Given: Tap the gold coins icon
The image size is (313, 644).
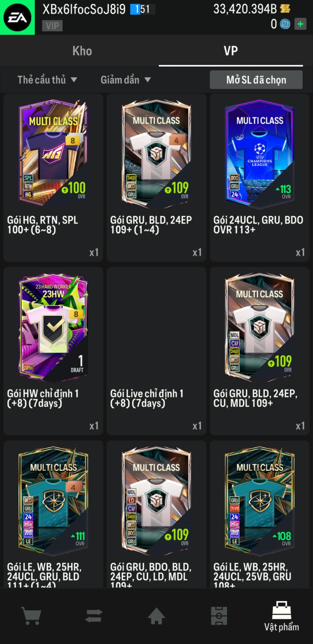Looking at the screenshot, I should coord(285,9).
